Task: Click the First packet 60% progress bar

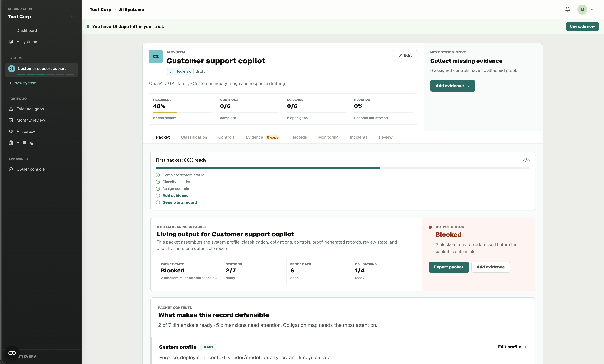Action: tap(343, 168)
